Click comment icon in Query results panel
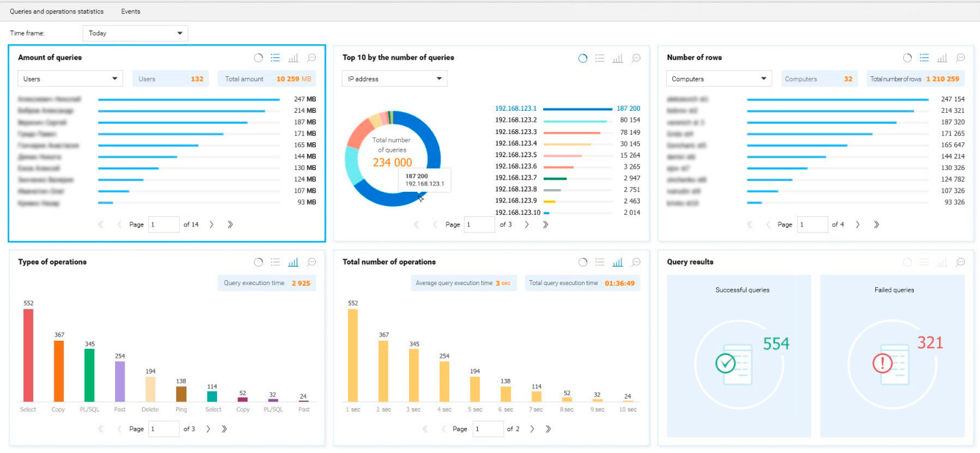980x453 pixels. tap(960, 262)
